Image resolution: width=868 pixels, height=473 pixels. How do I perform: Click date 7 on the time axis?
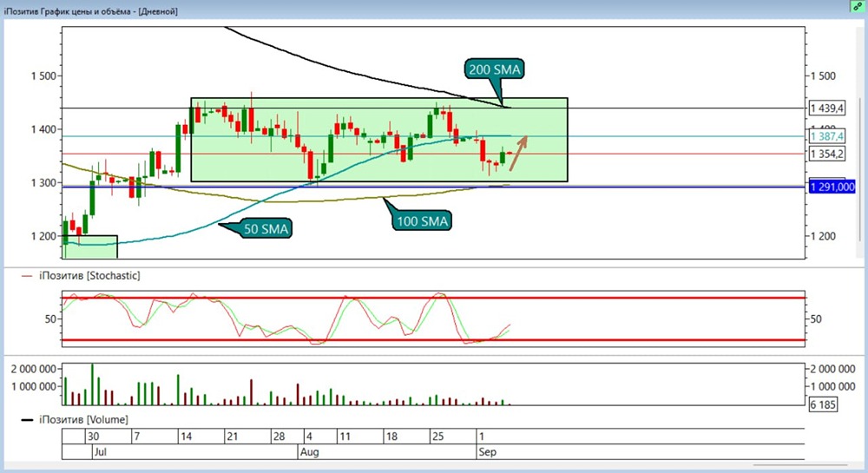(137, 437)
